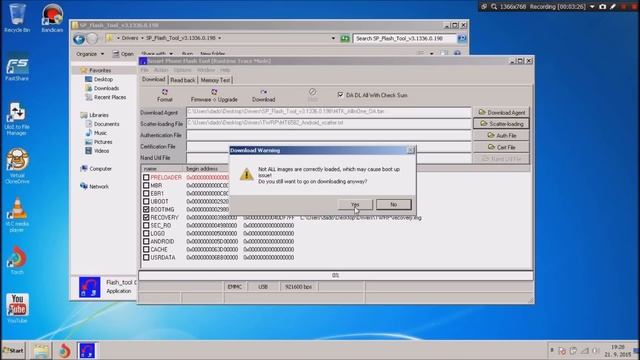Click the Format toolbar icon

point(164,96)
